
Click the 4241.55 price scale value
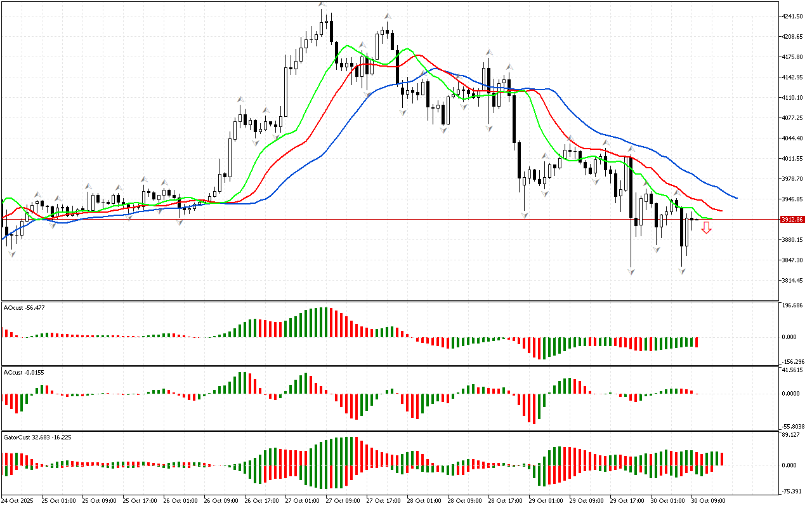pyautogui.click(x=794, y=17)
